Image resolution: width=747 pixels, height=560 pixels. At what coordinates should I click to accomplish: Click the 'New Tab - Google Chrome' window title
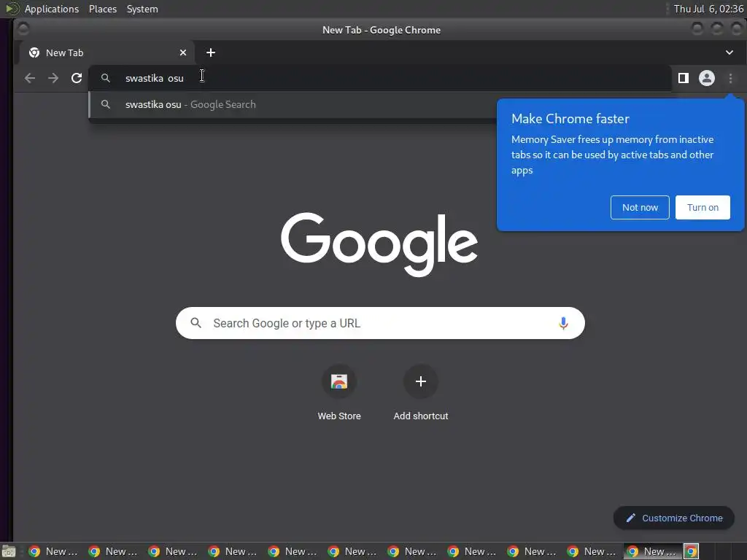[381, 30]
